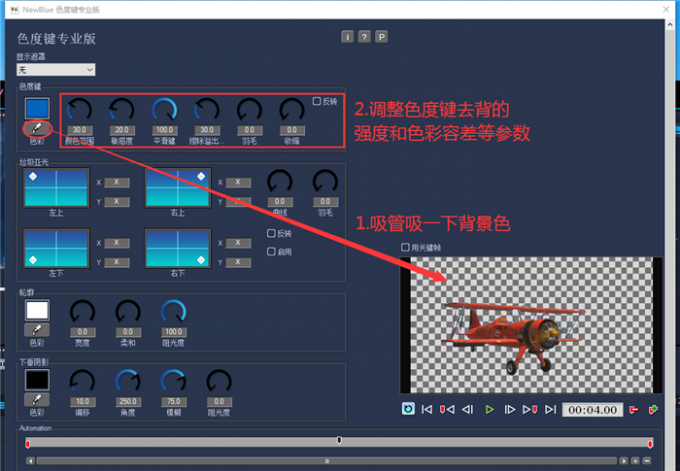Click the airplane preview image
This screenshot has height=471, width=680.
531,325
